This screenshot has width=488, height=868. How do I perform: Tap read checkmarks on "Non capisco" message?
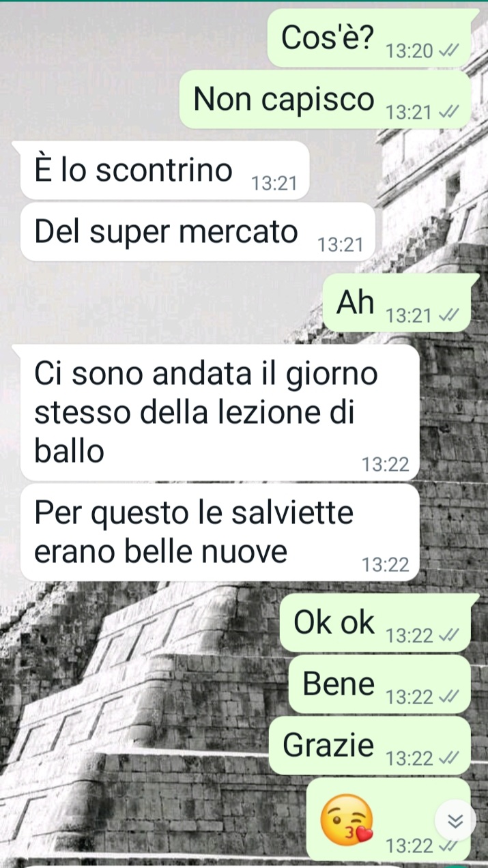click(448, 113)
